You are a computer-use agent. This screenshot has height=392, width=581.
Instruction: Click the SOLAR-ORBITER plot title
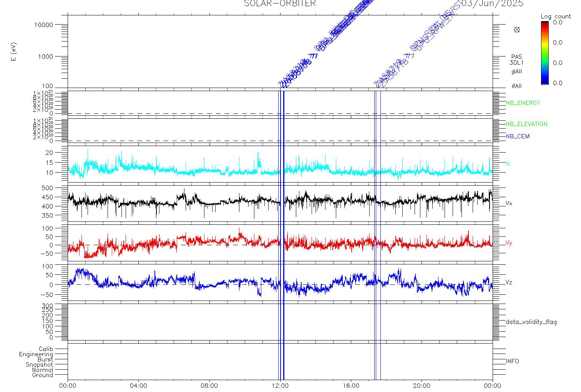click(280, 3)
